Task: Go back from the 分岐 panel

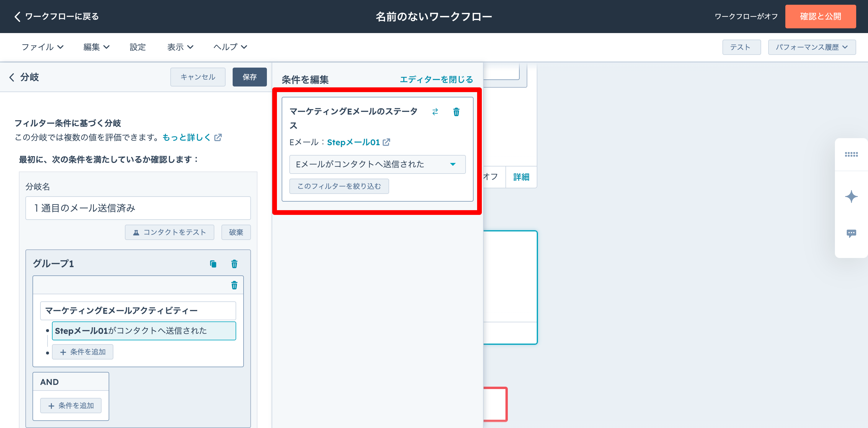Action: [12, 77]
